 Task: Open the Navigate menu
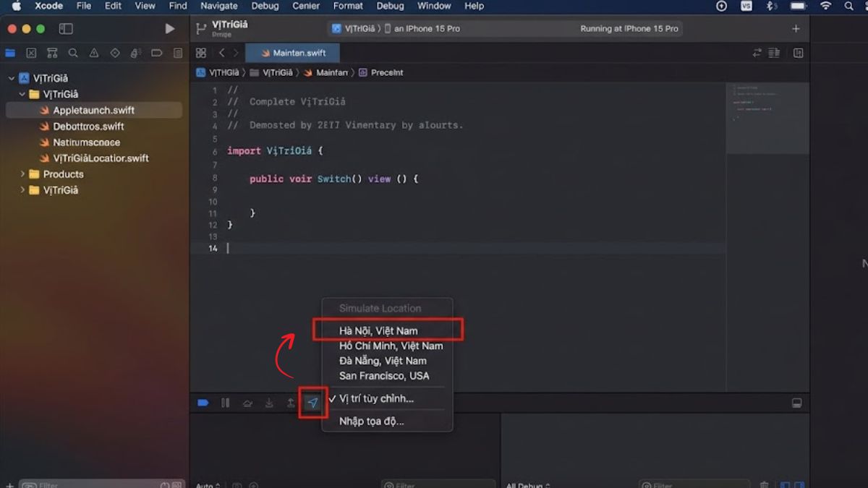point(219,6)
